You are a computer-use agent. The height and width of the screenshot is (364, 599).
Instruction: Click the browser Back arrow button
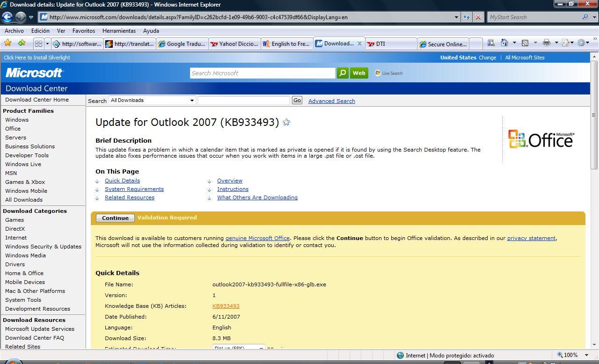7,17
